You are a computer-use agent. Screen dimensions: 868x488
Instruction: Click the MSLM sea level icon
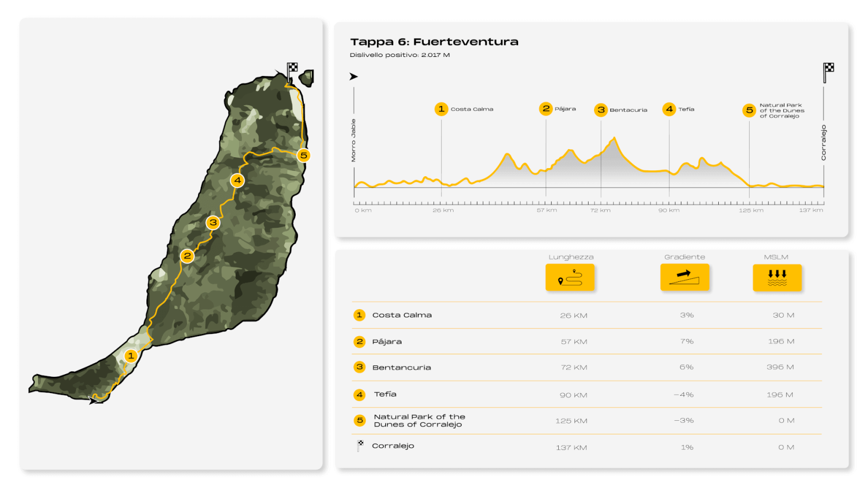click(777, 278)
